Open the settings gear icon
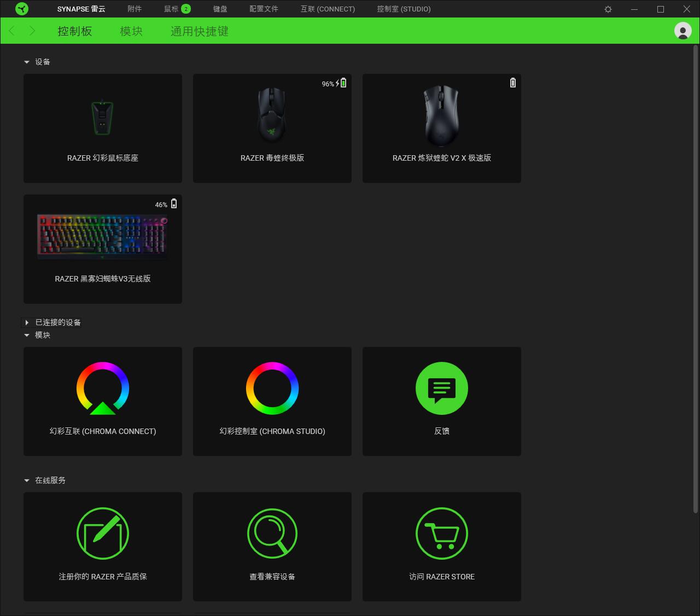Viewport: 700px width, 616px height. [608, 9]
